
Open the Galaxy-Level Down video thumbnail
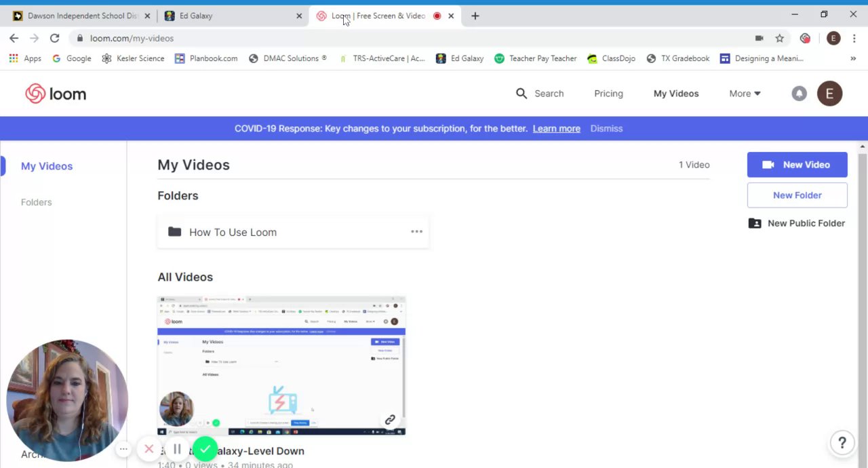click(x=281, y=366)
